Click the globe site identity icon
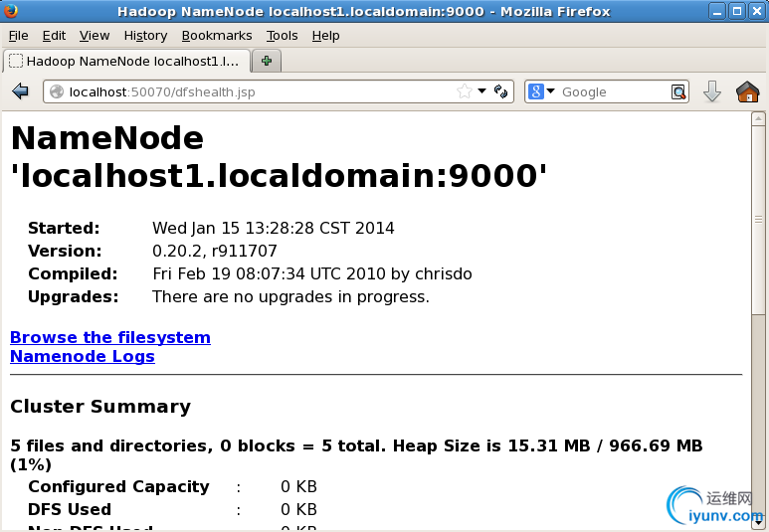The width and height of the screenshot is (769, 532). (x=57, y=91)
